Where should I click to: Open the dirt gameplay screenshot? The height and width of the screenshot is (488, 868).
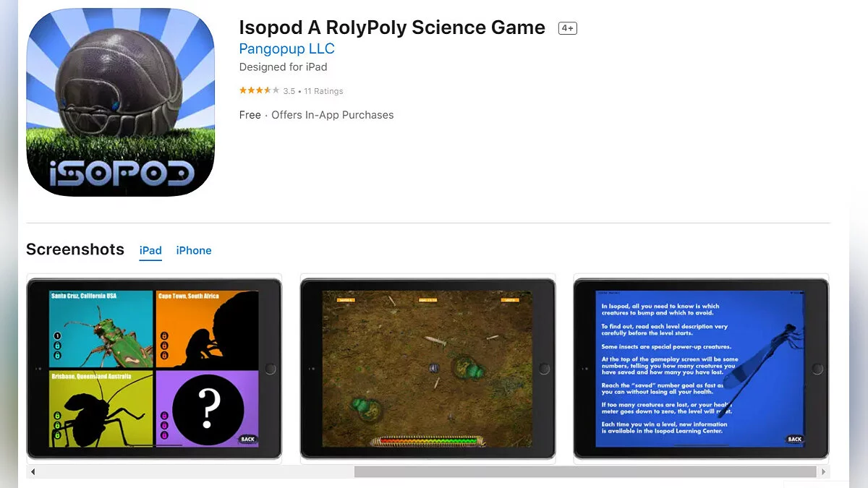pyautogui.click(x=427, y=369)
